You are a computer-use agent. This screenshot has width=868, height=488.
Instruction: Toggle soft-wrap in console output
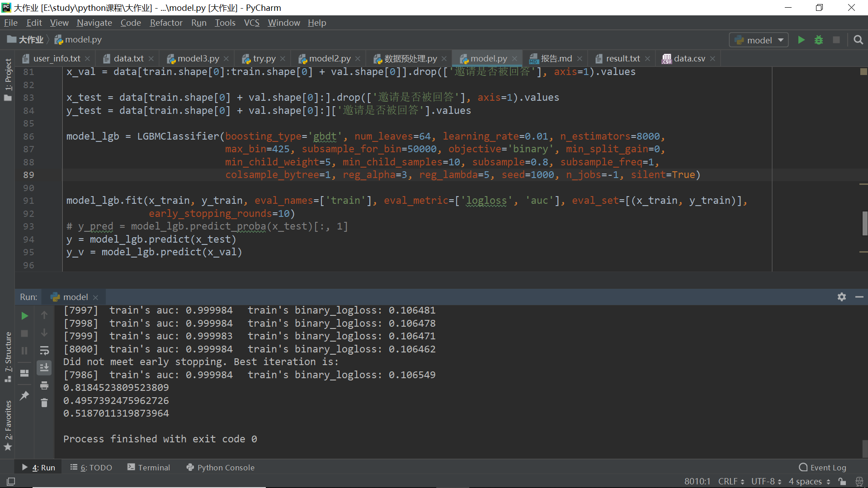[44, 351]
